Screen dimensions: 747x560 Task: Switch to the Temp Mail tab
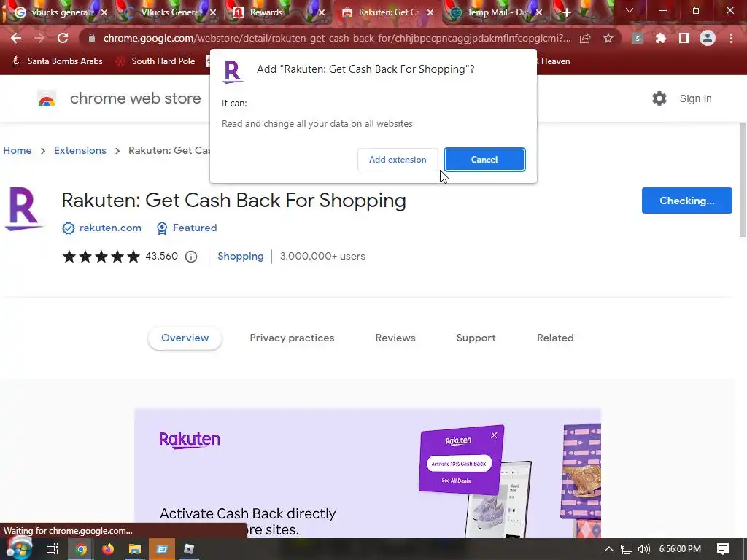pyautogui.click(x=495, y=12)
